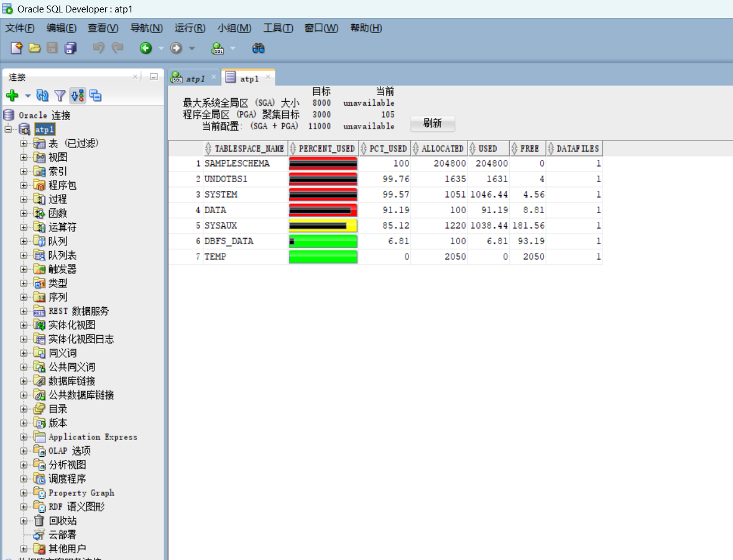Select the atp1 database connection icon
Image resolution: width=733 pixels, height=560 pixels.
[25, 129]
